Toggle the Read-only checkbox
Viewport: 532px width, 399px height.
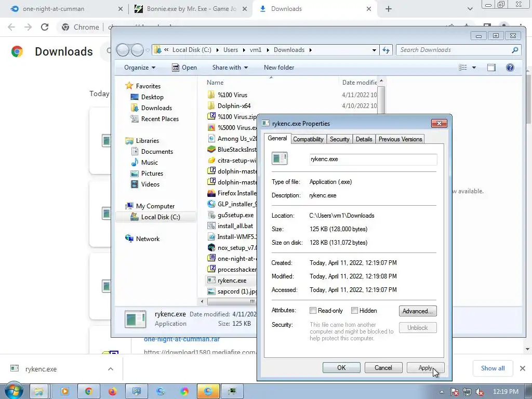313,311
